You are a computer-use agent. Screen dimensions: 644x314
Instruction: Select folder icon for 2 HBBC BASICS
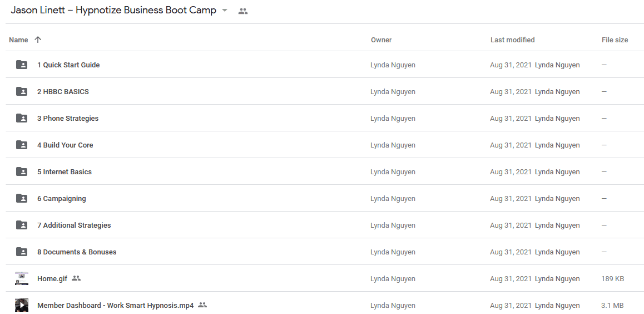[22, 91]
